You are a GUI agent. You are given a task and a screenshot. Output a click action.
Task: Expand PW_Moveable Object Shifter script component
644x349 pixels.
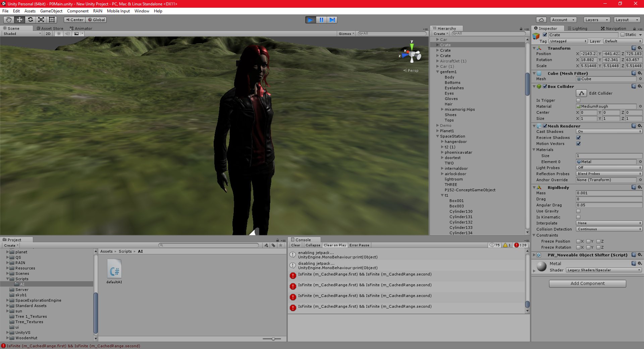pyautogui.click(x=534, y=255)
